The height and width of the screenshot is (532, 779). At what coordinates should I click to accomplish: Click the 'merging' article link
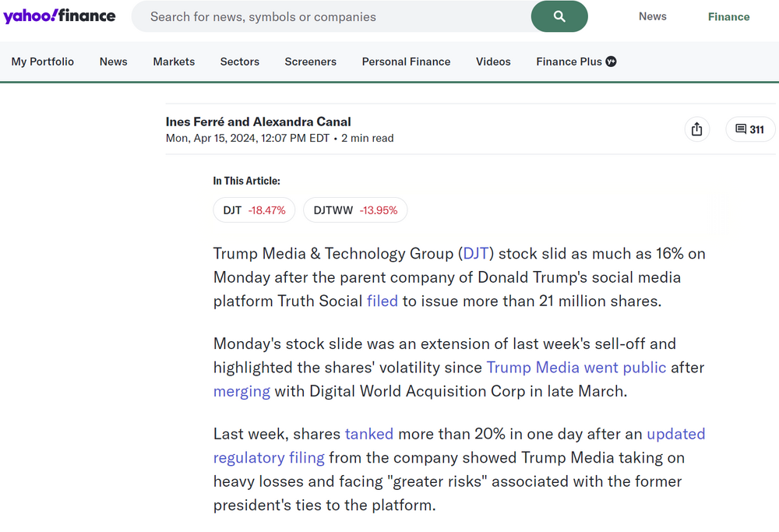coord(241,391)
